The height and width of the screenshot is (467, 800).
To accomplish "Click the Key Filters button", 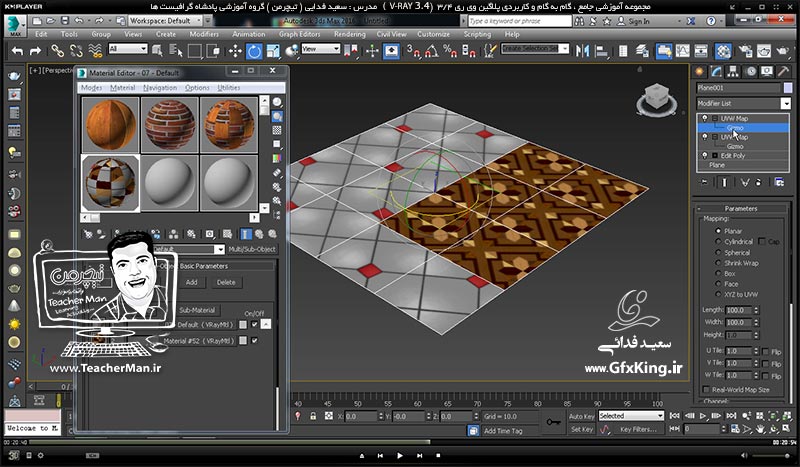I will (x=638, y=430).
